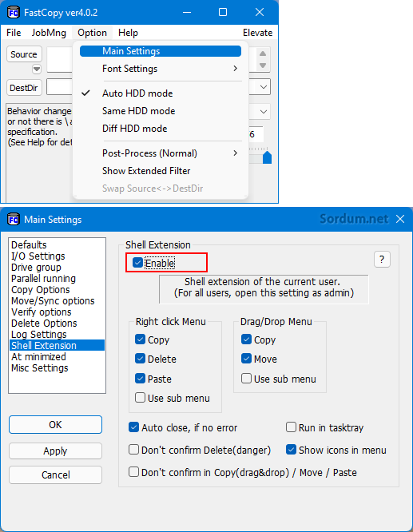Minimize the FastCopy window
The width and height of the screenshot is (413, 532).
click(x=187, y=13)
